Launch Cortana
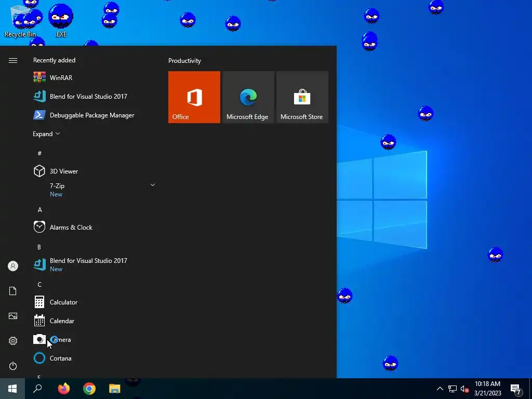The height and width of the screenshot is (399, 532). coord(94,358)
